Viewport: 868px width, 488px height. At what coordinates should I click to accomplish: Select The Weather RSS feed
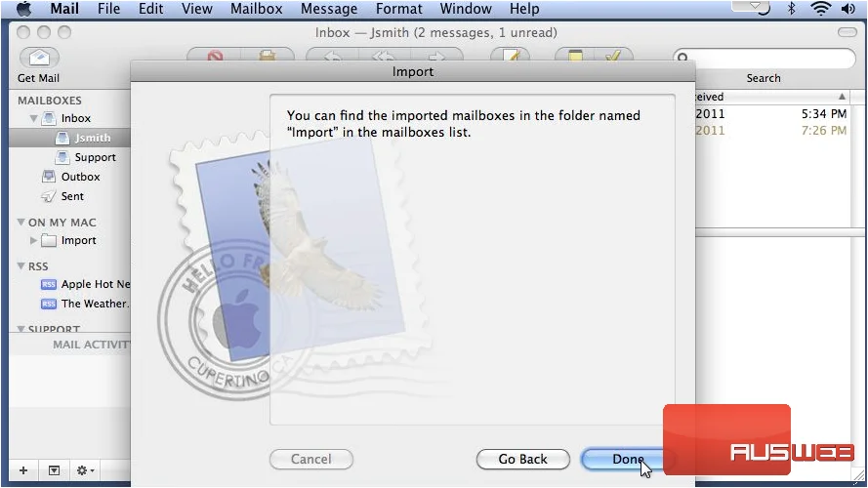[x=94, y=304]
